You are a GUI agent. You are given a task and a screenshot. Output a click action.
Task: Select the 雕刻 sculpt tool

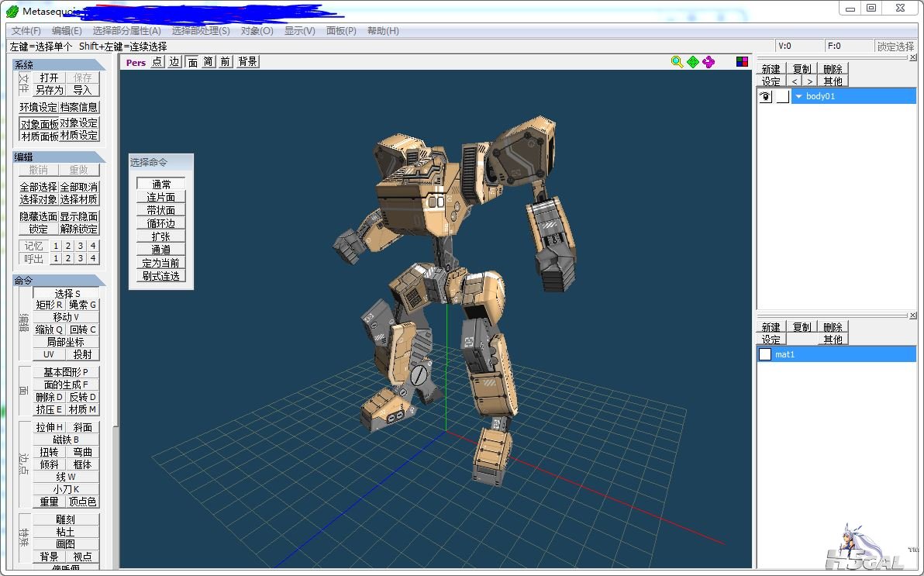coord(66,519)
